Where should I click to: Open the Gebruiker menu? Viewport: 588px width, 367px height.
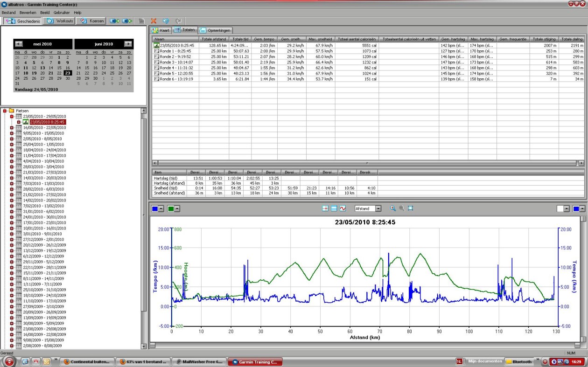[x=62, y=13]
